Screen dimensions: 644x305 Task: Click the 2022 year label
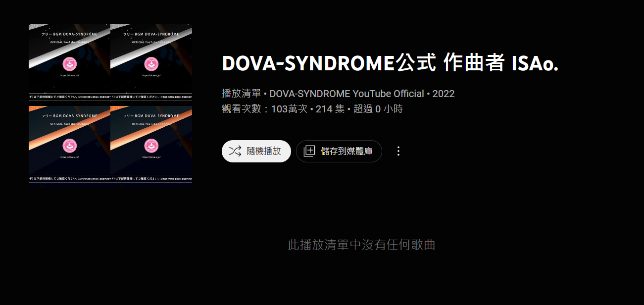point(444,94)
